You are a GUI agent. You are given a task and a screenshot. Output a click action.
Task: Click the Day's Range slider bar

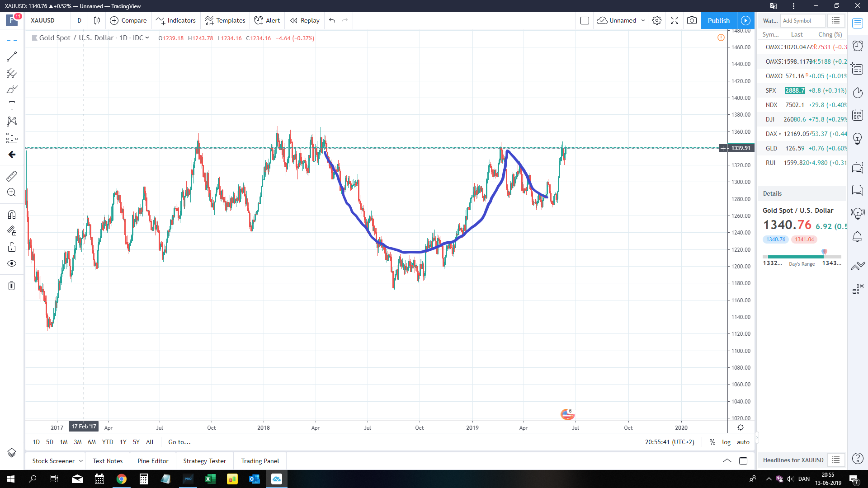802,256
